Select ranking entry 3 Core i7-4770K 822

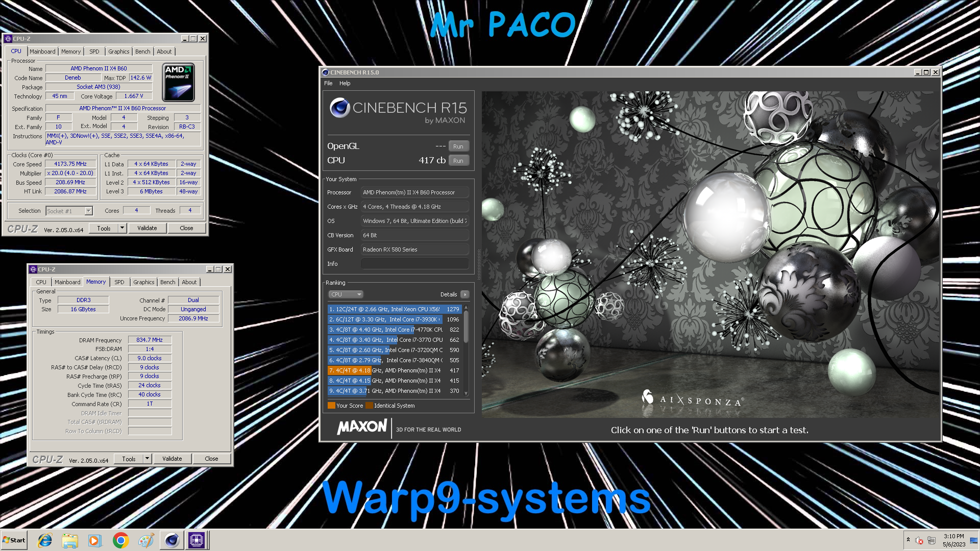[395, 330]
